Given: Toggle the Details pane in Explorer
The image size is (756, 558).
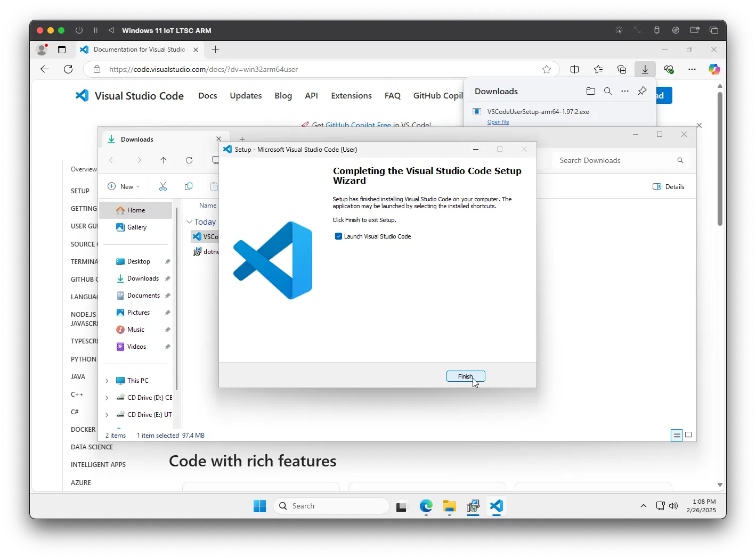Looking at the screenshot, I should coord(668,187).
